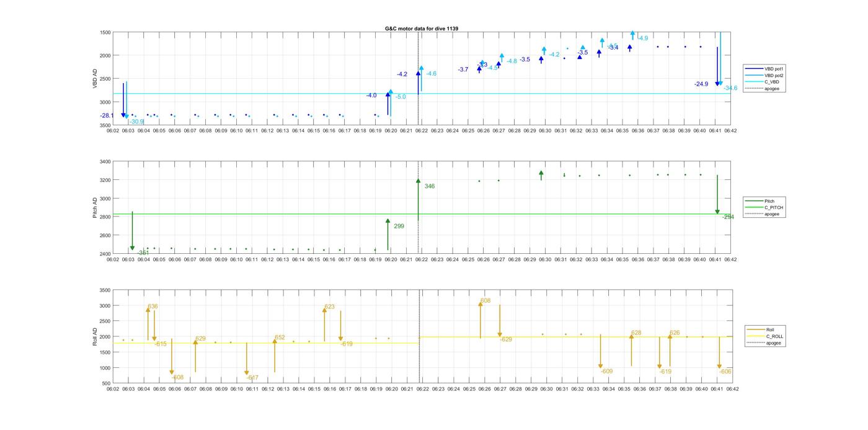Click the '-4.0' VBD data label
Image resolution: width=868 pixels, height=430 pixels.
(371, 96)
